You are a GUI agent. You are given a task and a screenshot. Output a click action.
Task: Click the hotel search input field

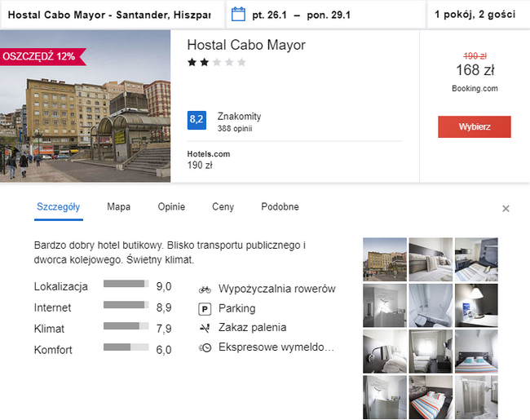(x=113, y=15)
